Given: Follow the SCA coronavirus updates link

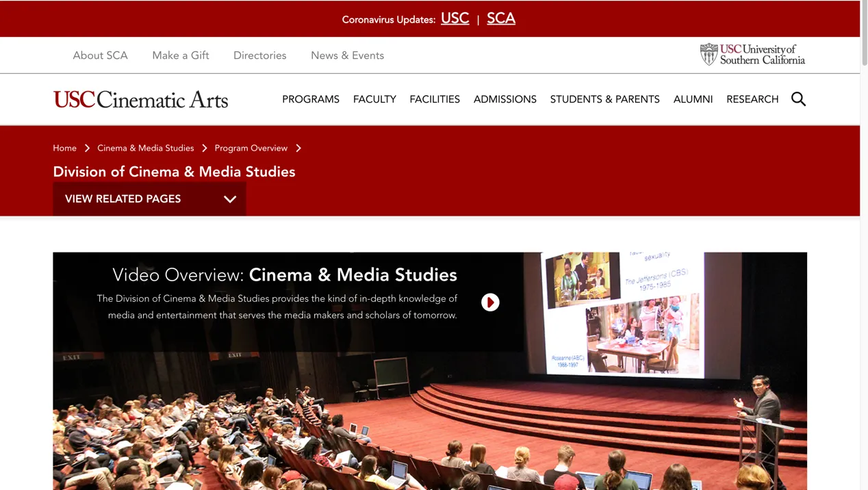Looking at the screenshot, I should (x=501, y=18).
